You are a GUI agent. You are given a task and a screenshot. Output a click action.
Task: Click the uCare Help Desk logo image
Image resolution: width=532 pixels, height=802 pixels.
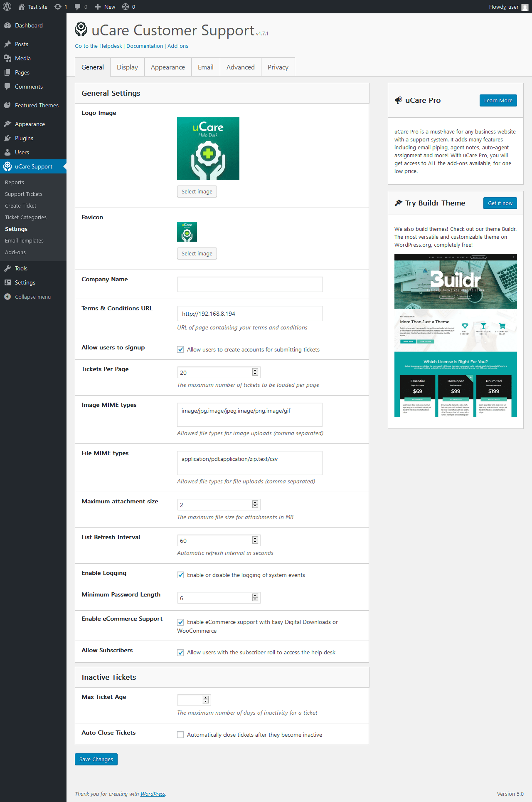[208, 149]
